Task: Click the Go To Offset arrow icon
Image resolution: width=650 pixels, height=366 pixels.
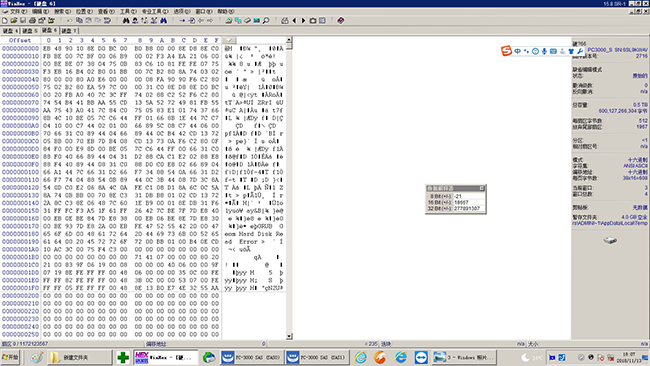Action: point(182,20)
